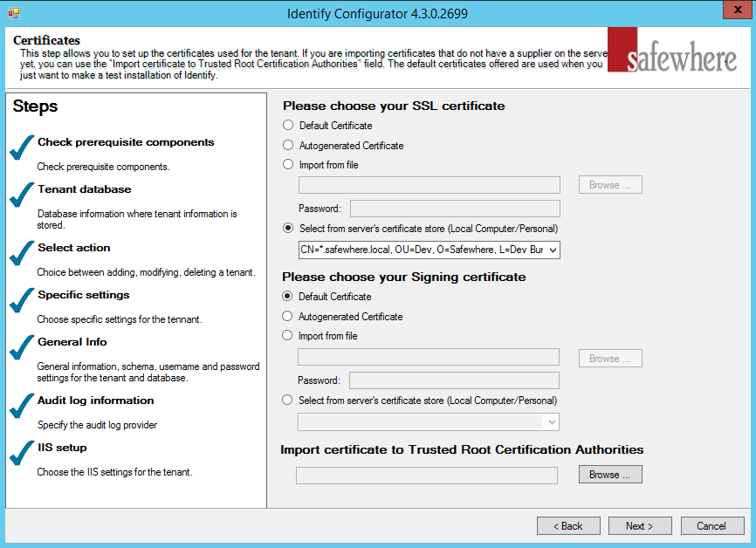Click the General Info step title
The image size is (756, 548).
pyautogui.click(x=72, y=342)
